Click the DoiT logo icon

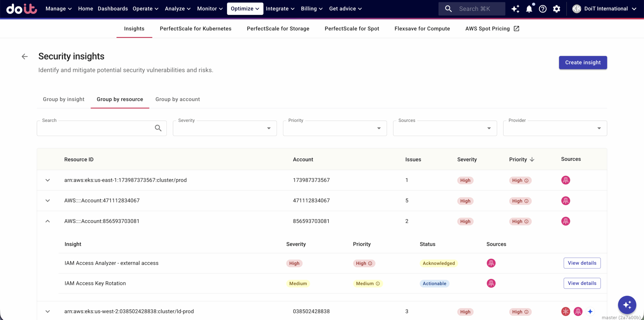22,9
